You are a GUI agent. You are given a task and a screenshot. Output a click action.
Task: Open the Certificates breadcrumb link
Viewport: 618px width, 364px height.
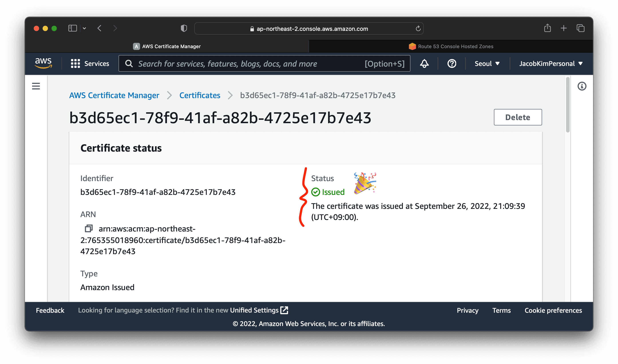pos(200,95)
